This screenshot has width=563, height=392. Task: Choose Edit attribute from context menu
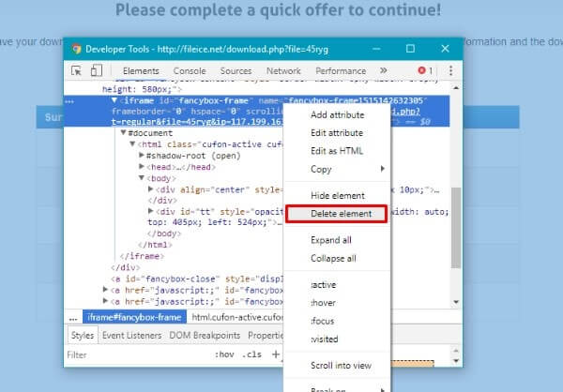(x=337, y=133)
